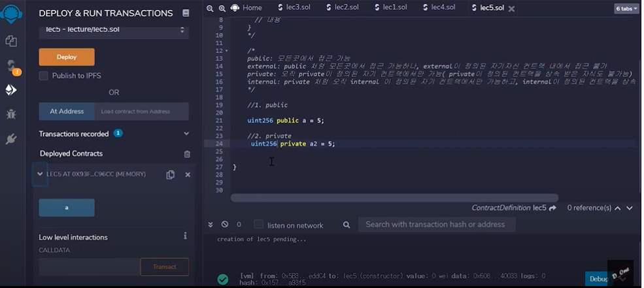644x288 pixels.
Task: Close the lec5.sol tab
Action: [511, 8]
